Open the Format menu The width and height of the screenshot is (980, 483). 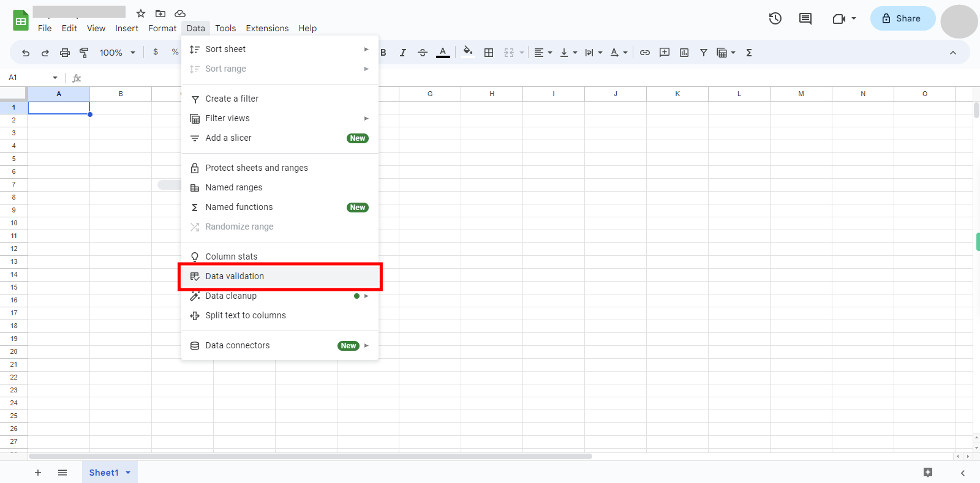(162, 28)
